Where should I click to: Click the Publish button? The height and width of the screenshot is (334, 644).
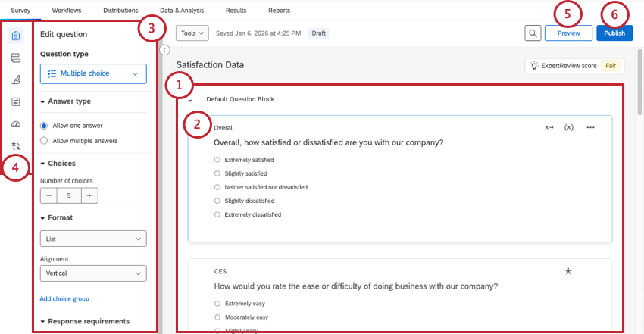tap(614, 33)
